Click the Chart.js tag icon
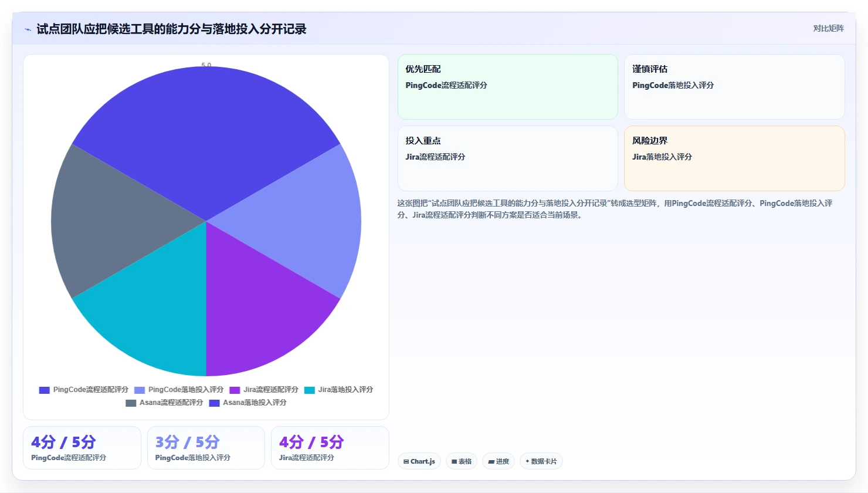 406,462
